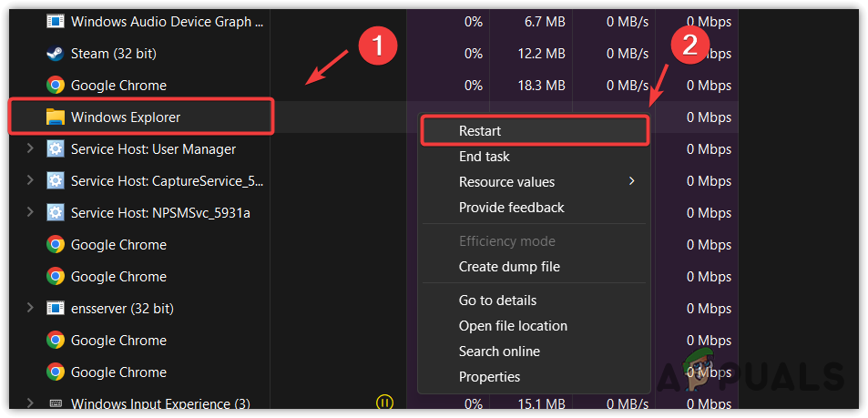The height and width of the screenshot is (418, 868).
Task: Select Properties from the context menu
Action: click(489, 377)
